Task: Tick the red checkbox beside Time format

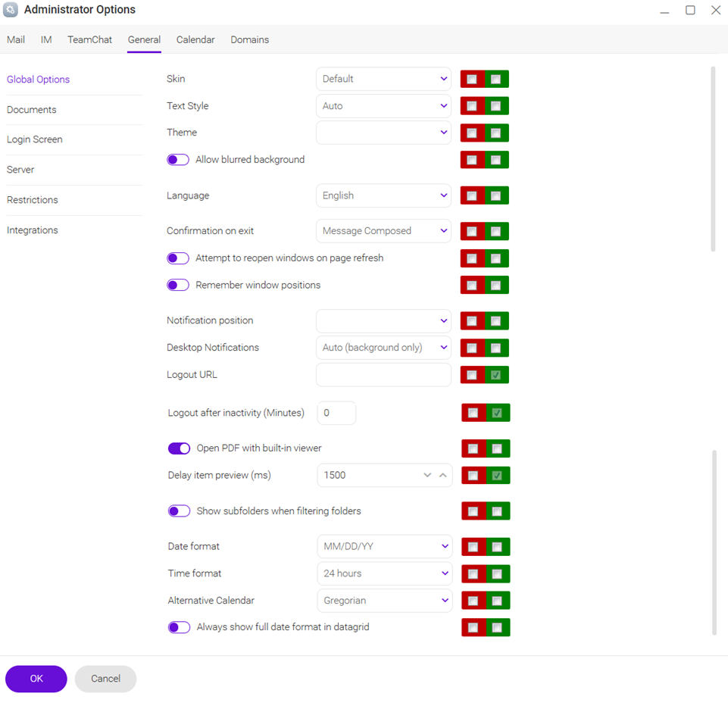Action: (473, 574)
